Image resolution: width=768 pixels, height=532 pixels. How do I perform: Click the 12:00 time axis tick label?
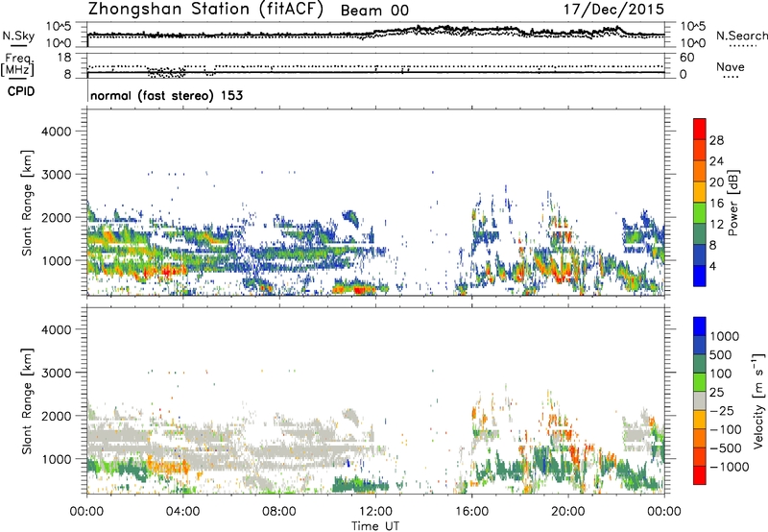click(x=375, y=512)
